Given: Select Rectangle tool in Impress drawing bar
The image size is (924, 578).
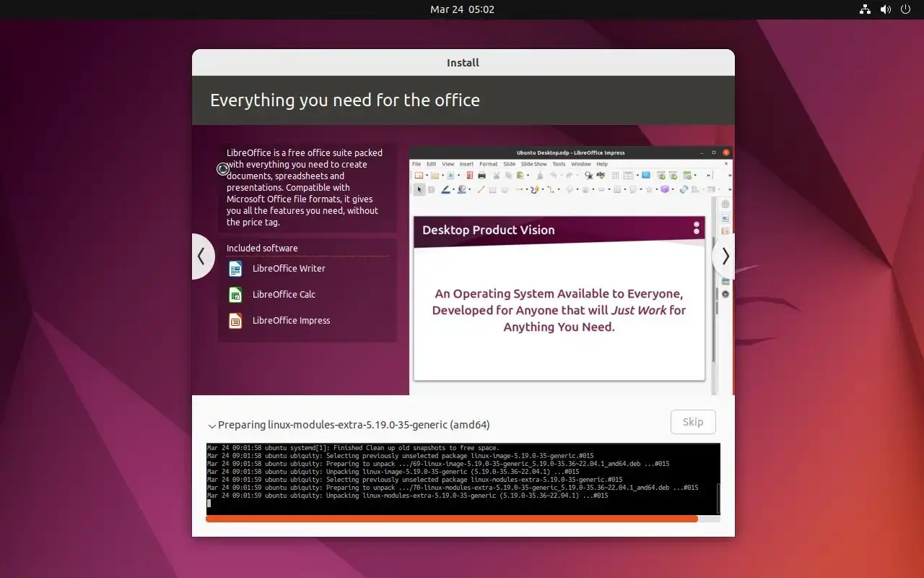Looking at the screenshot, I should [492, 190].
